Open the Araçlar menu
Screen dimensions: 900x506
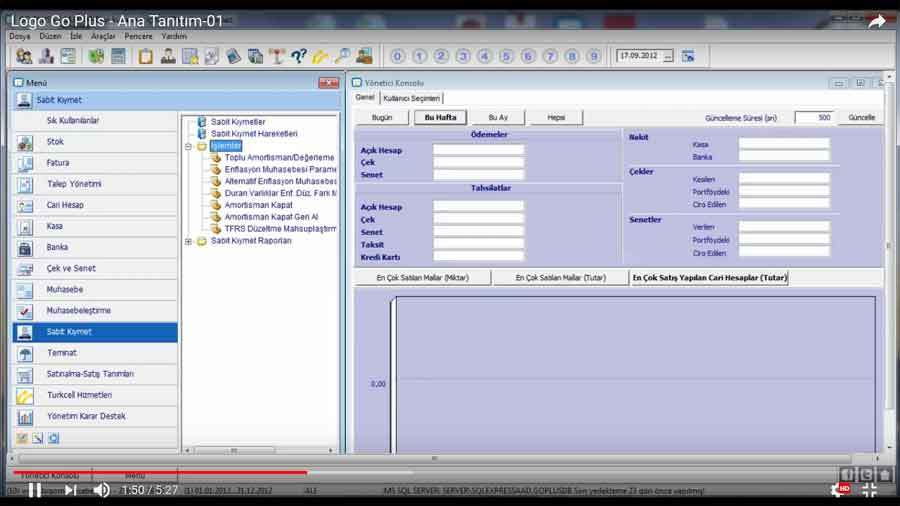point(103,36)
